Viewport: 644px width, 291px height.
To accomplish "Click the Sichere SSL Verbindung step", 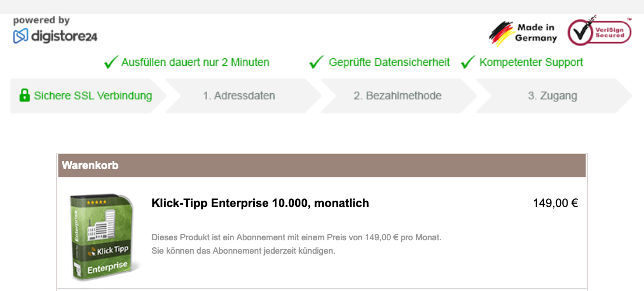I will tap(88, 96).
